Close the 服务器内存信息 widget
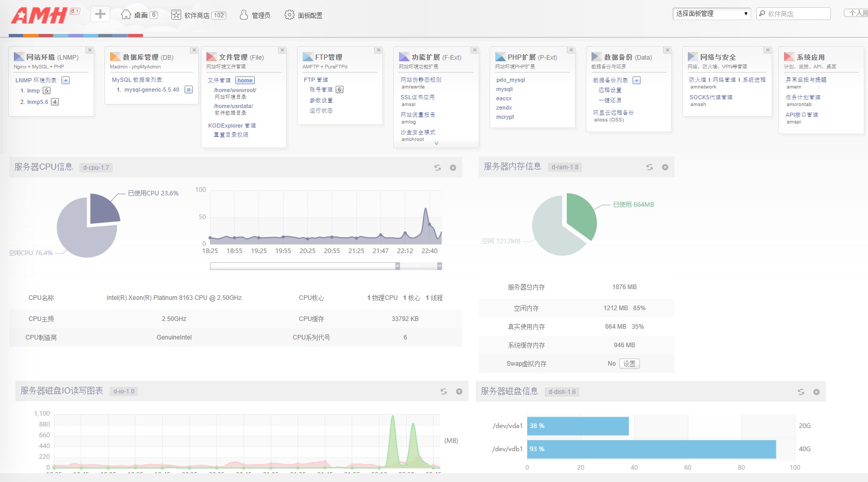 [x=665, y=167]
